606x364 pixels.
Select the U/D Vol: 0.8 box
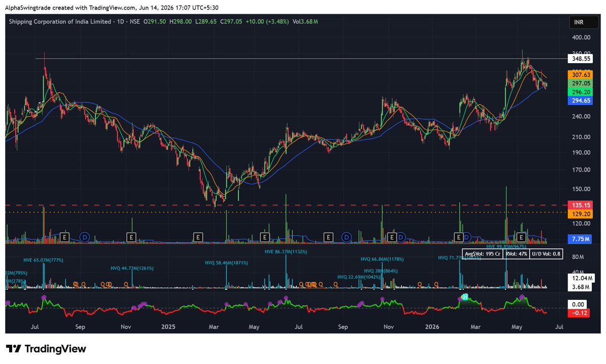(x=547, y=254)
